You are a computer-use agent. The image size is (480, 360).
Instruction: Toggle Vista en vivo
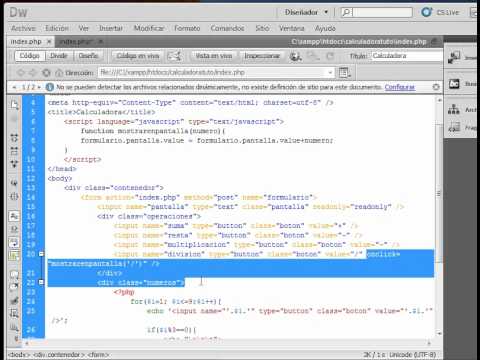pos(214,56)
